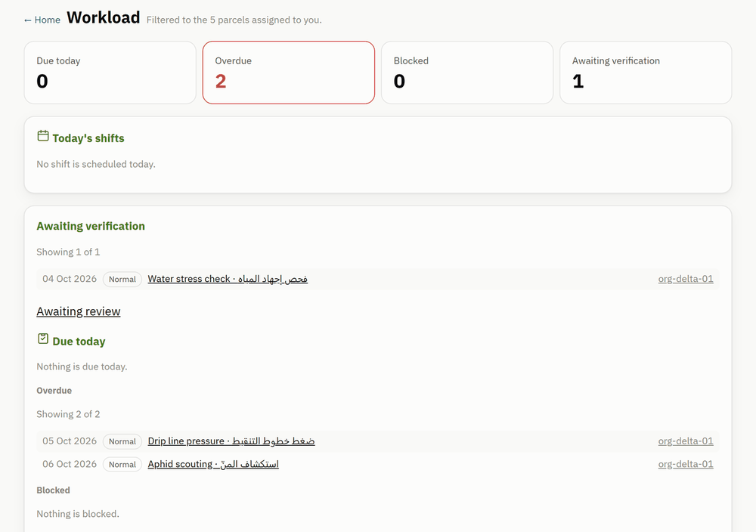
Task: Open org-delta-01 on the Aphid scouting row
Action: click(686, 464)
